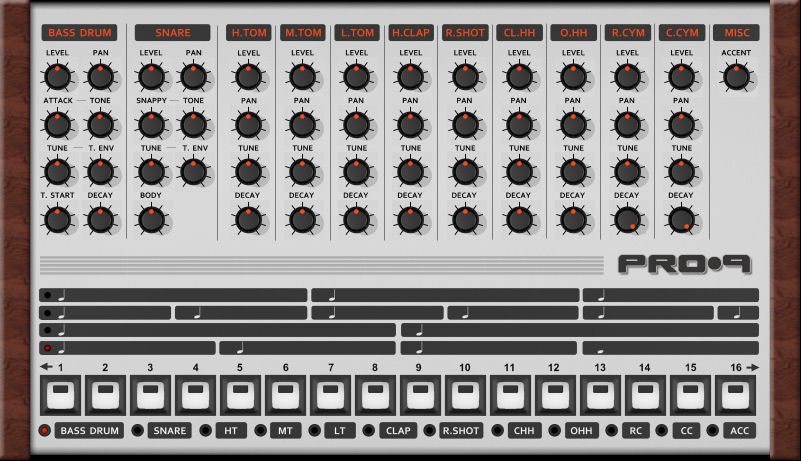The height and width of the screenshot is (461, 801).
Task: Toggle step button 9
Action: 420,395
